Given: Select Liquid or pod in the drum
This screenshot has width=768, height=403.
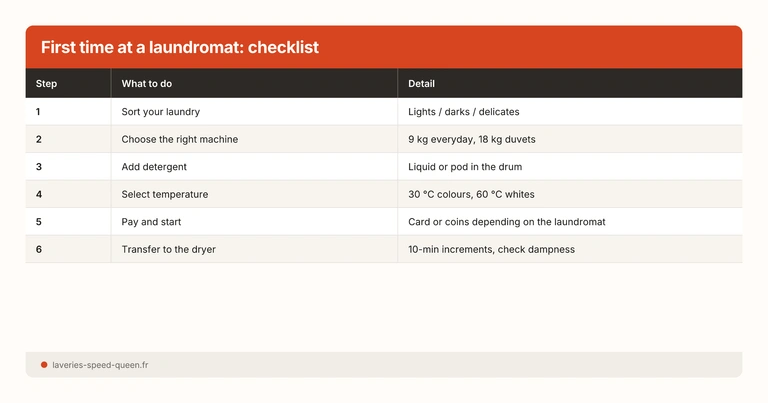Looking at the screenshot, I should pos(465,166).
